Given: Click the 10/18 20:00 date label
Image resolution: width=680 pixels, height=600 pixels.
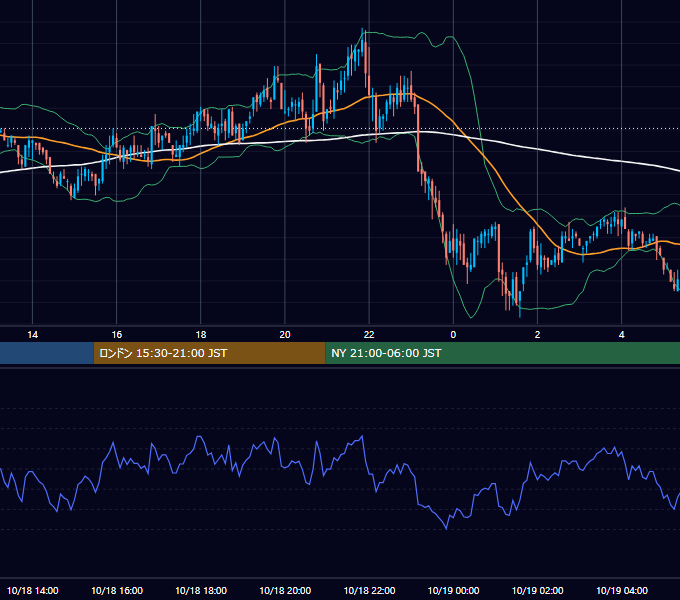Looking at the screenshot, I should coord(285,590).
